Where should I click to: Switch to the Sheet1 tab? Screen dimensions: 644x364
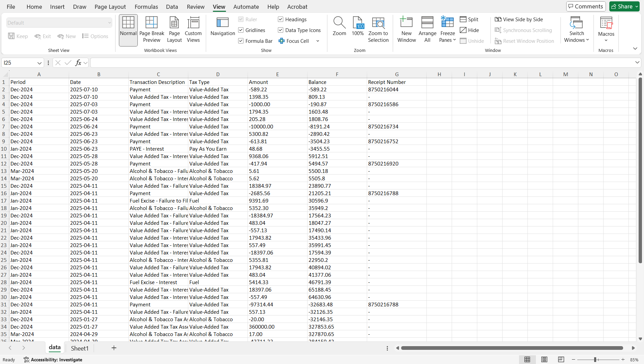(79, 348)
